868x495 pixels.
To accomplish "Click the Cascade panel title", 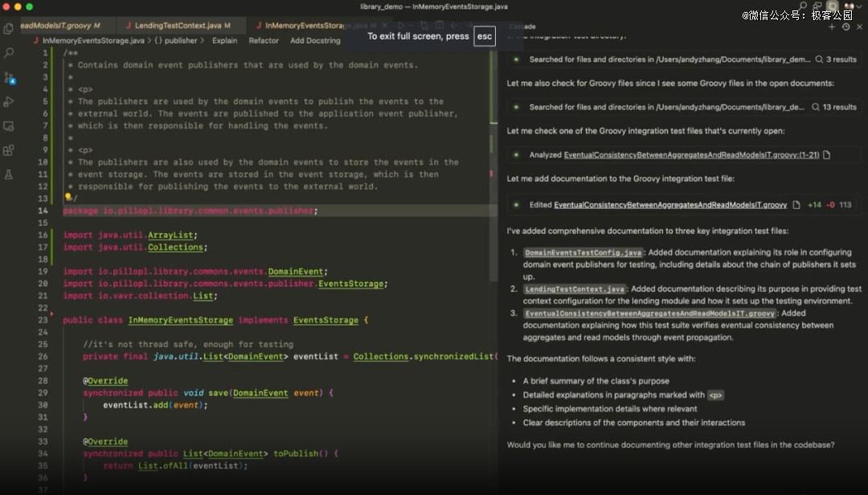I will (522, 27).
